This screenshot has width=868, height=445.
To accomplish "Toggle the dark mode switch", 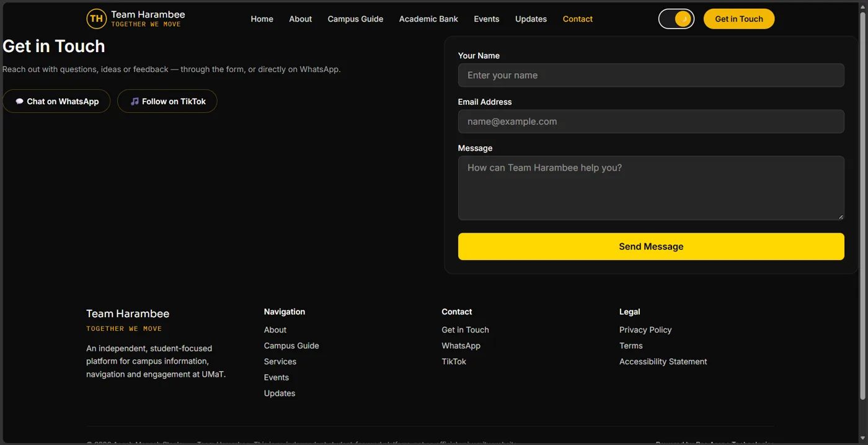I will click(x=676, y=19).
